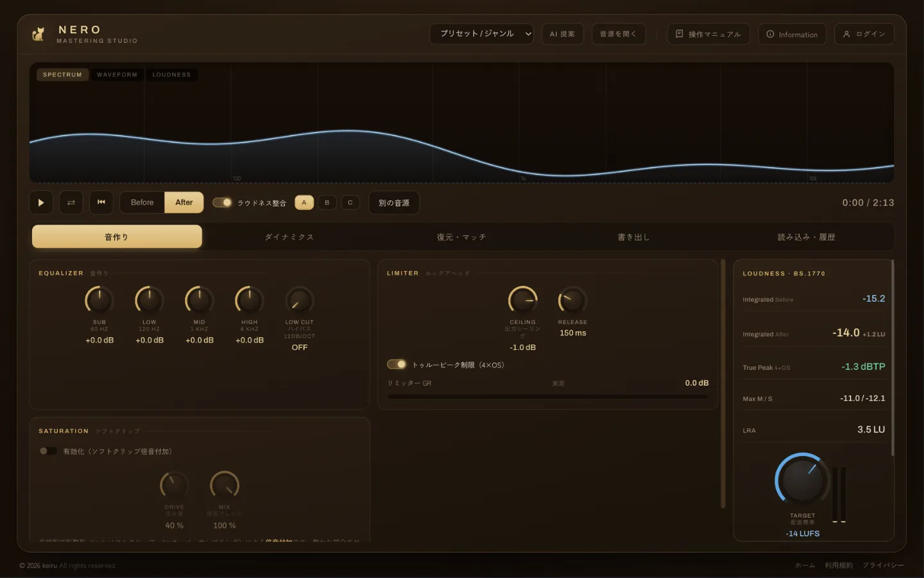Open the プリセット/ジャンル dropdown
The height and width of the screenshot is (578, 924).
pyautogui.click(x=482, y=34)
